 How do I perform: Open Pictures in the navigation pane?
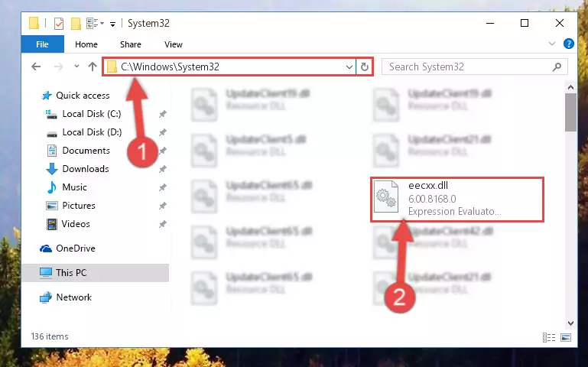(79, 206)
